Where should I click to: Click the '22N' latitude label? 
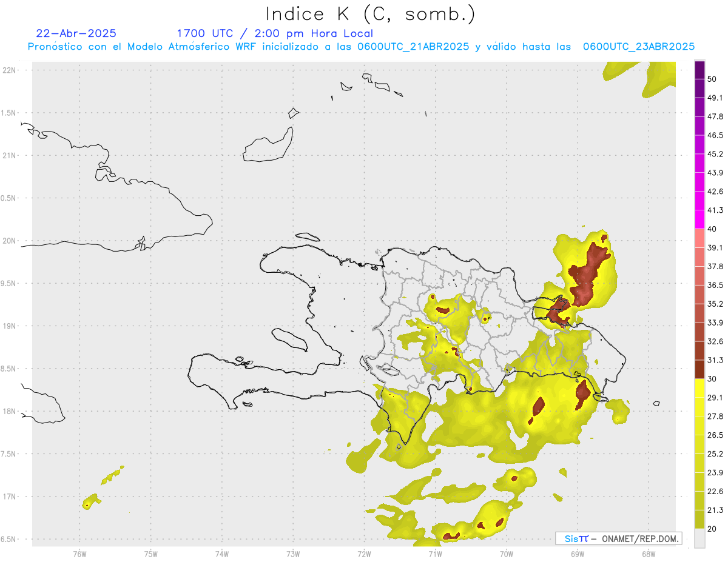pos(8,70)
